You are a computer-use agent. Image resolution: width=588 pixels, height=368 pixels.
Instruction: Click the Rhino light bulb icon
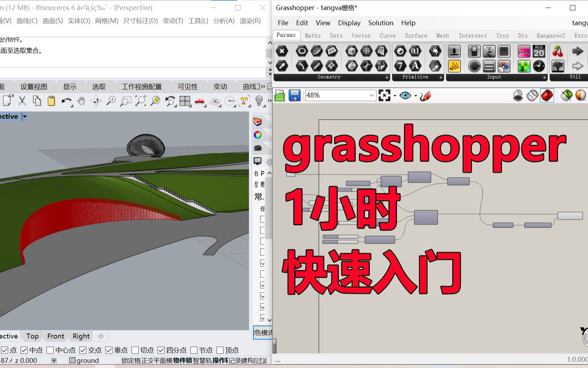pyautogui.click(x=259, y=101)
